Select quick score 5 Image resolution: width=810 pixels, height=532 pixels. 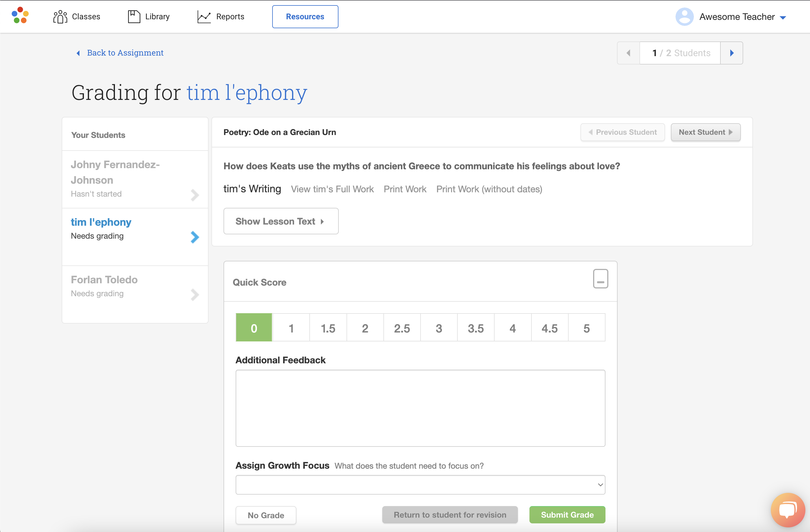(x=586, y=328)
